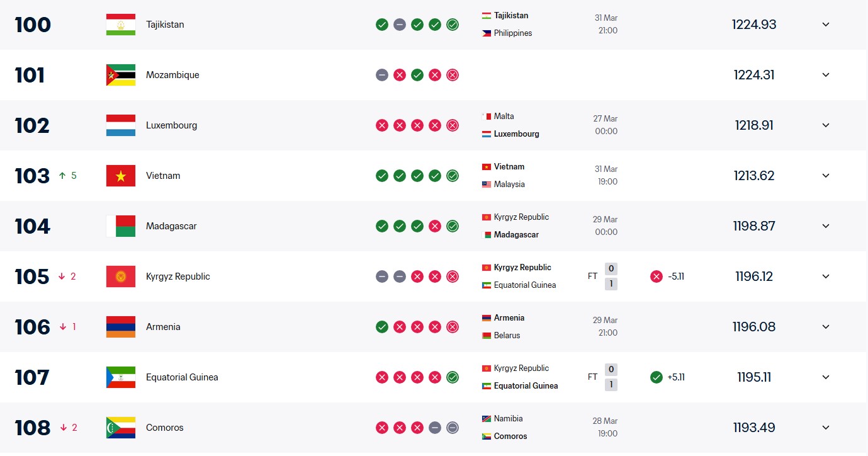This screenshot has height=456, width=868.
Task: Expand the Tajikistan row details
Action: (826, 25)
